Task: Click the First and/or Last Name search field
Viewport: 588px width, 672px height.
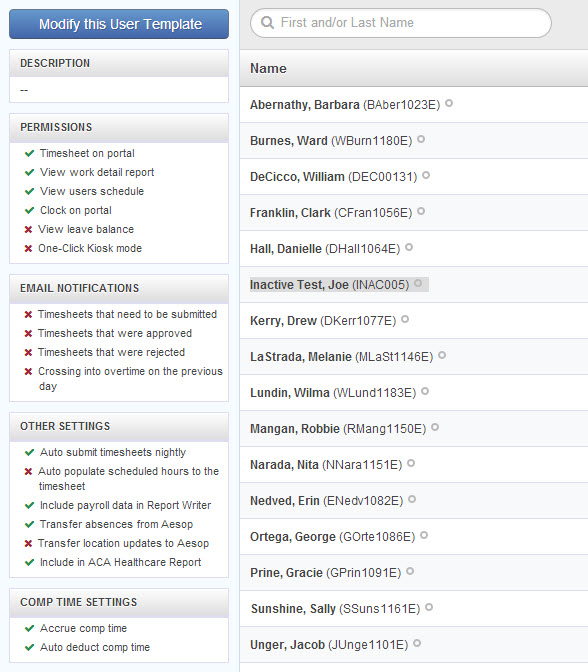Action: (x=401, y=23)
